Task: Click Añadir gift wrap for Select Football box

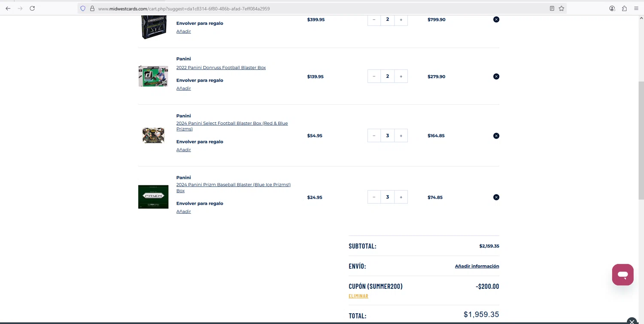Action: click(x=183, y=150)
